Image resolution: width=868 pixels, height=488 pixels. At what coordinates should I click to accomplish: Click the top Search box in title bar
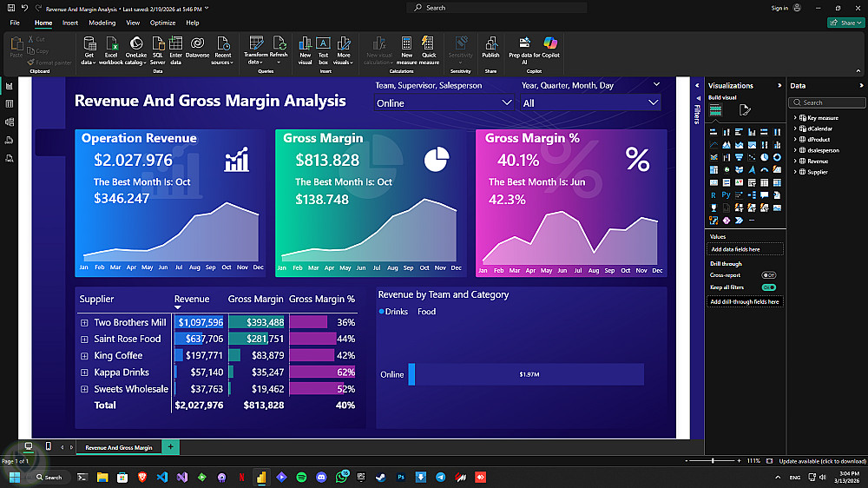(497, 8)
